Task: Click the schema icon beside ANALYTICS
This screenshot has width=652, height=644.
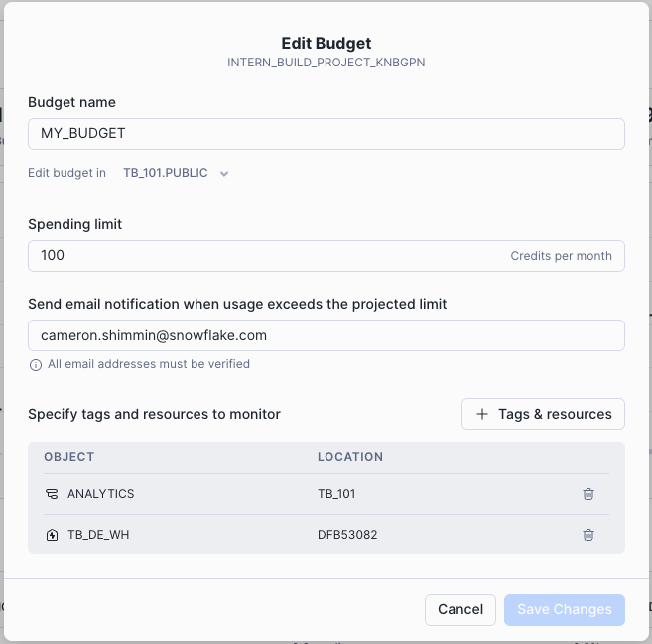Action: pyautogui.click(x=52, y=494)
